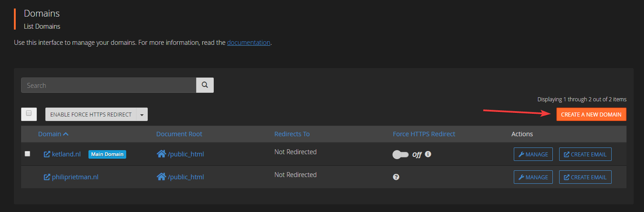
Task: Click external link icon beside ketland.nl
Action: pos(47,154)
